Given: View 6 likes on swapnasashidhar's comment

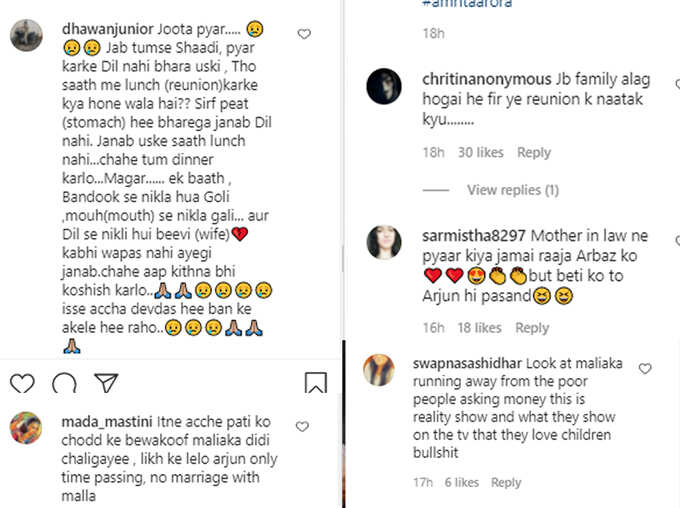Looking at the screenshot, I should click(x=461, y=482).
